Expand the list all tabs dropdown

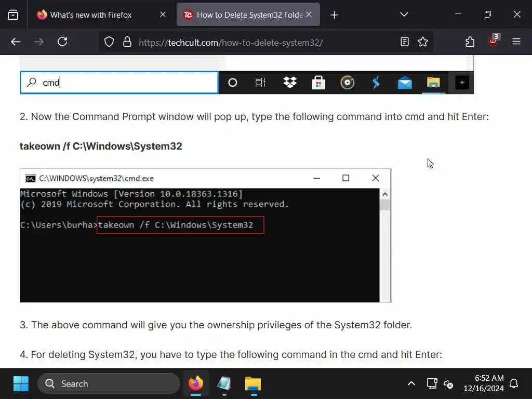point(404,15)
